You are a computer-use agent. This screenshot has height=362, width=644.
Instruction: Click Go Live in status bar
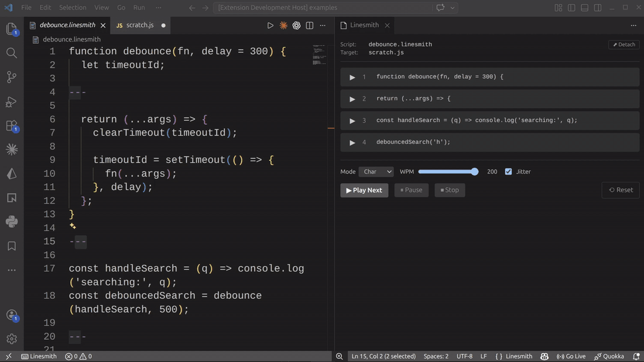click(x=571, y=356)
